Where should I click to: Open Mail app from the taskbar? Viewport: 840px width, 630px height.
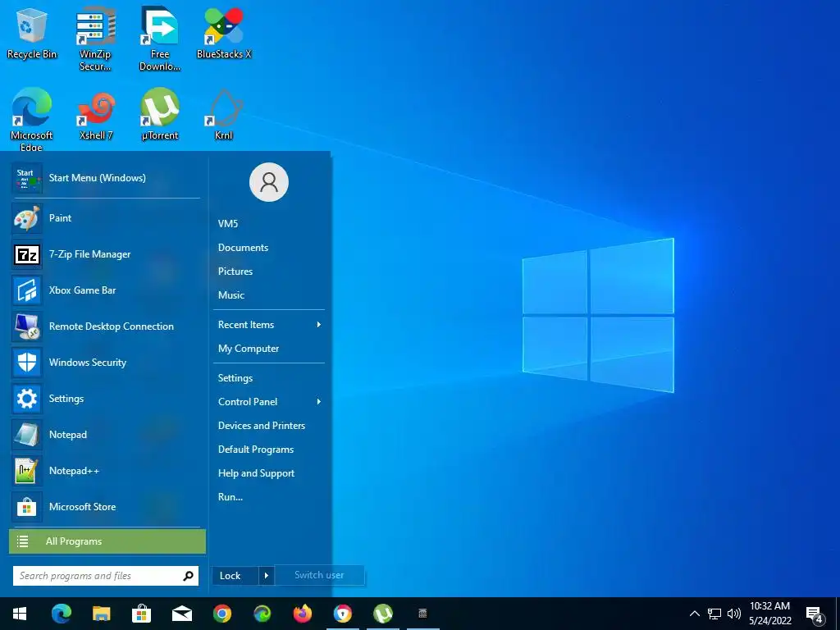click(x=181, y=614)
